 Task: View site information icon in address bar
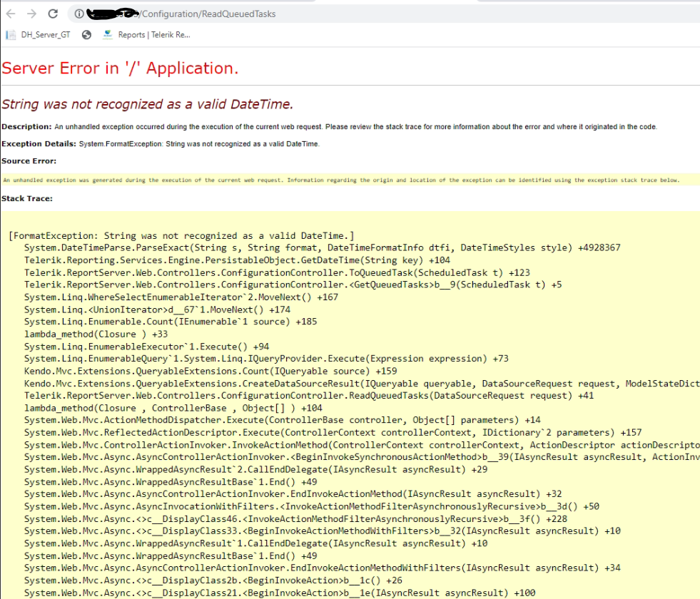tap(78, 14)
